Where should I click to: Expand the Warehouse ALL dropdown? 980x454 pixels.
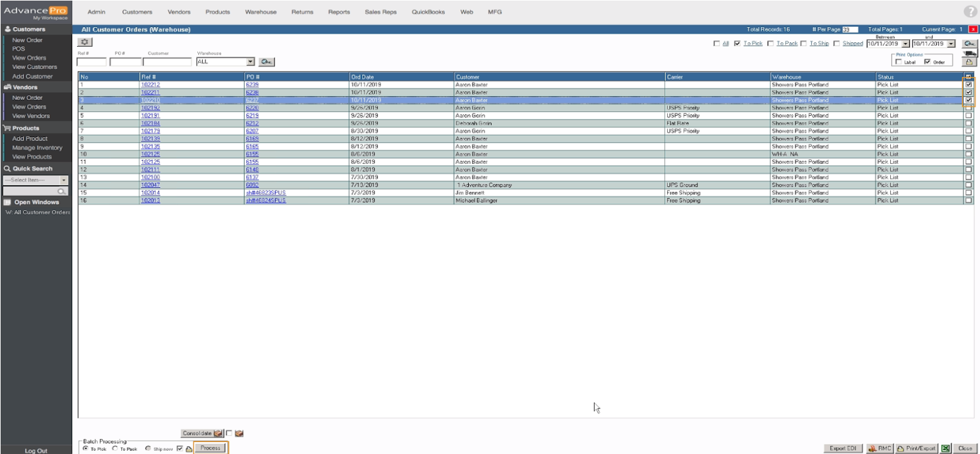(x=250, y=62)
